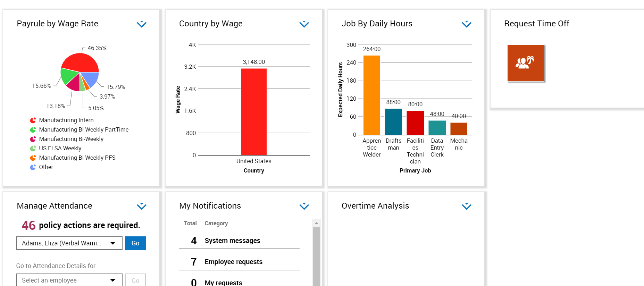Click the Apprentice Welder orange bar

pos(372,95)
